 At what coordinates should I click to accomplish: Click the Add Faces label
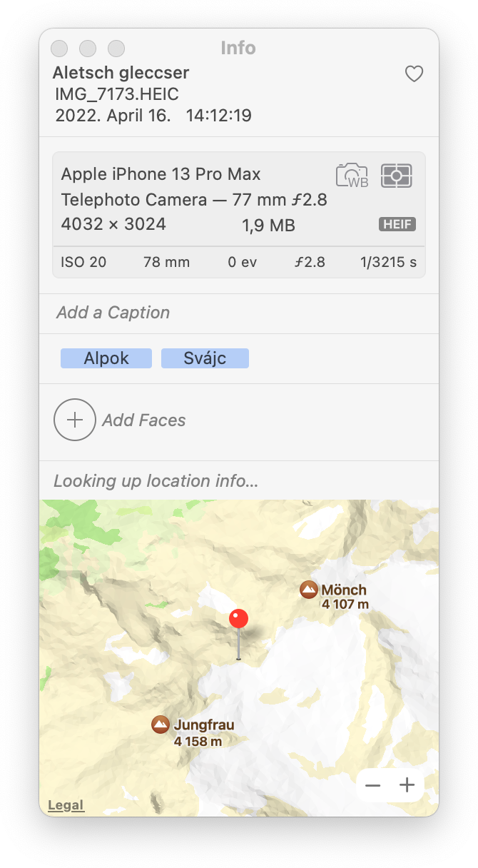(144, 420)
